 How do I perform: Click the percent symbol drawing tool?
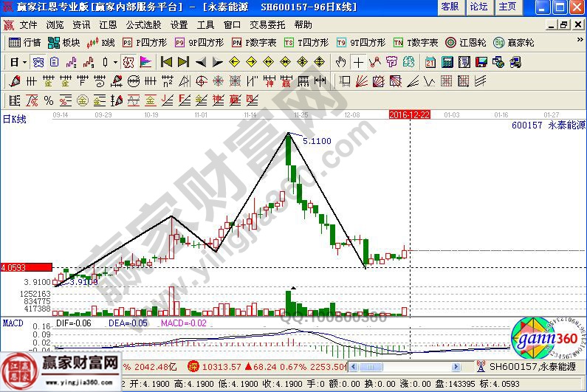click(x=48, y=100)
